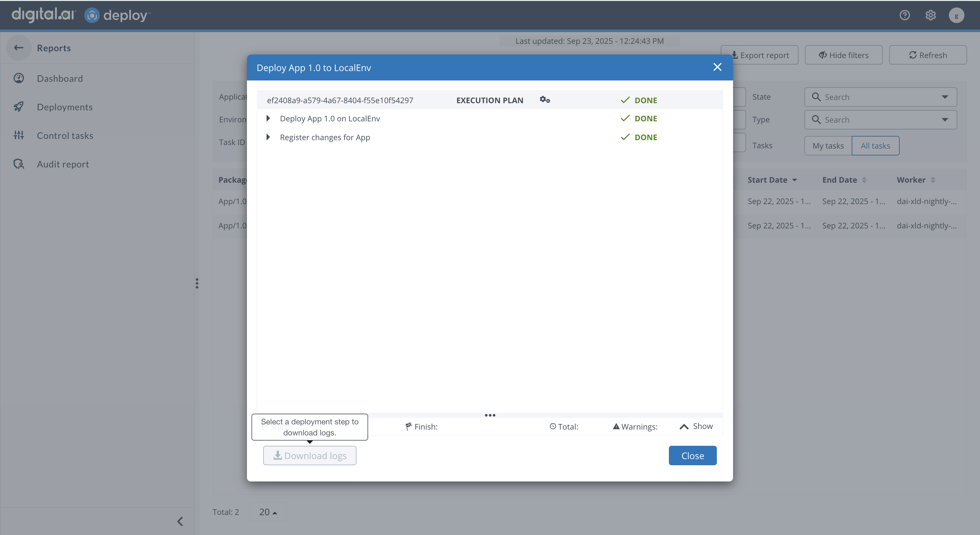Open Dashboard from the sidebar
Image resolution: width=980 pixels, height=535 pixels.
pyautogui.click(x=60, y=79)
